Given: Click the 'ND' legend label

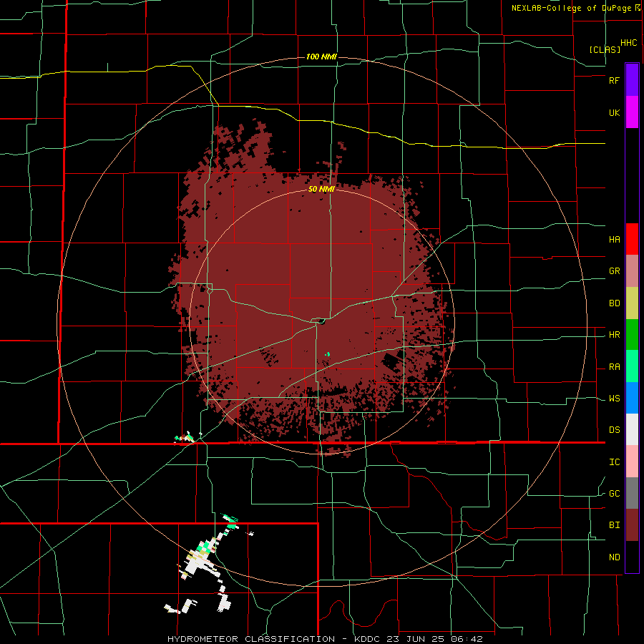Looking at the screenshot, I should pyautogui.click(x=614, y=557).
